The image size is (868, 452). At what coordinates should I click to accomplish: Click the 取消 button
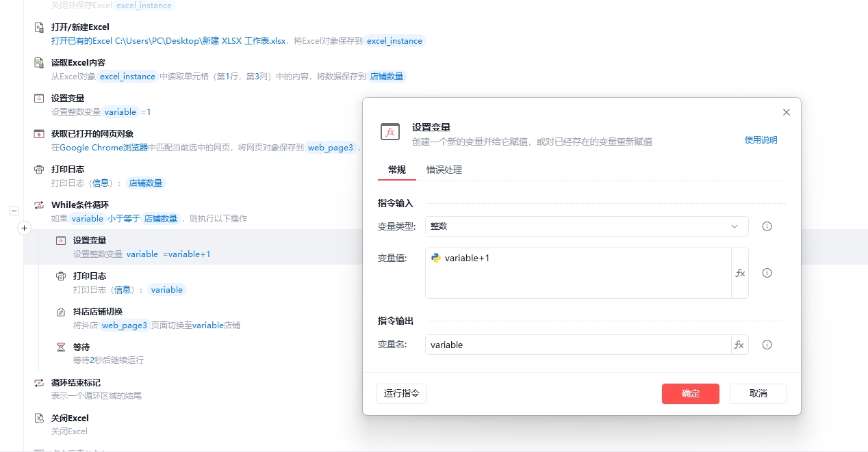tap(758, 394)
